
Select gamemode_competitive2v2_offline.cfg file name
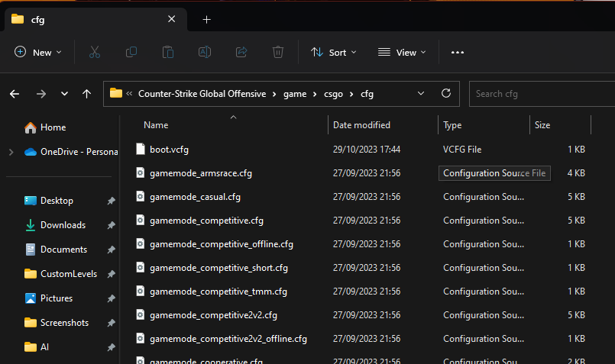click(x=228, y=339)
